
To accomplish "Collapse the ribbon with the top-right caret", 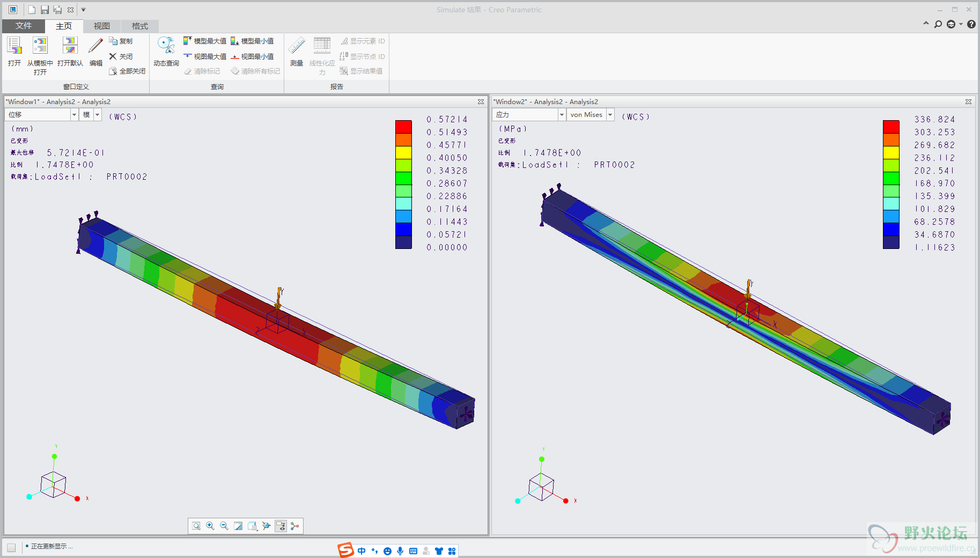I will pyautogui.click(x=926, y=24).
